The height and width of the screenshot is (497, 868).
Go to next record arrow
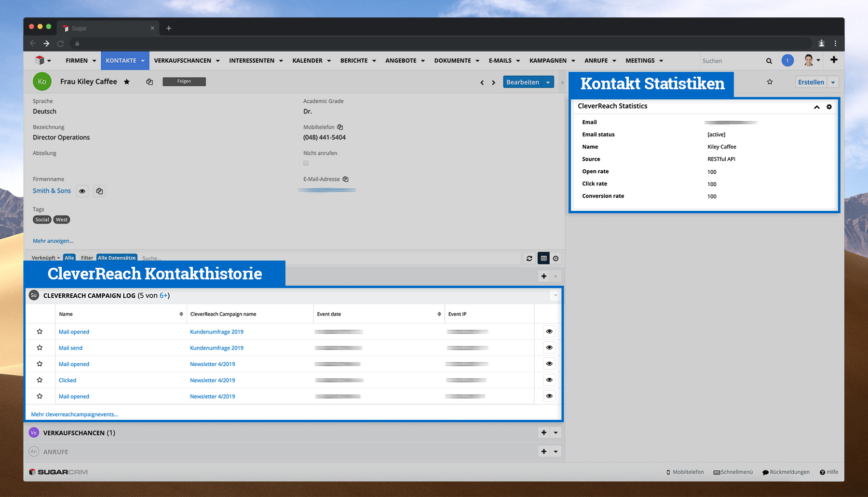(493, 83)
